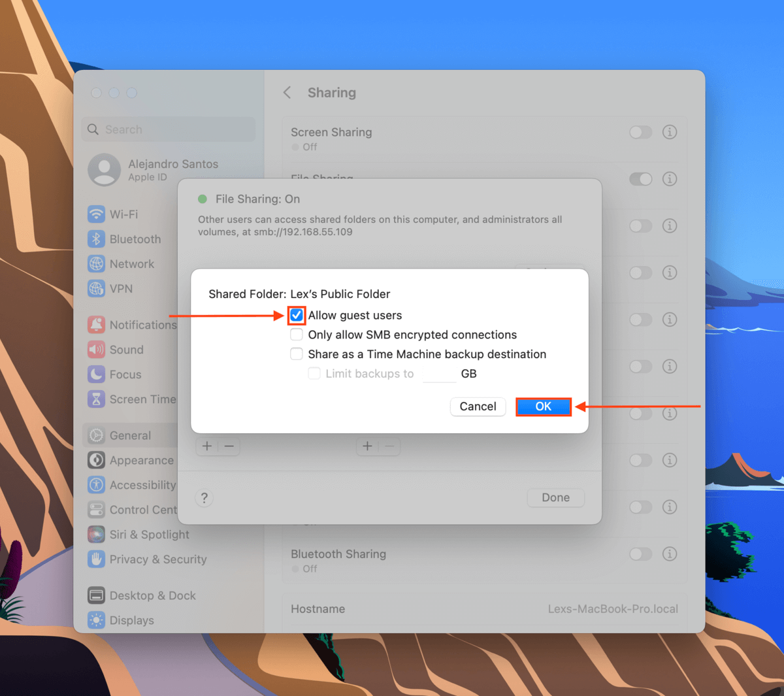Enable Share as Time Machine backup destination
Viewport: 784px width, 696px height.
point(297,354)
